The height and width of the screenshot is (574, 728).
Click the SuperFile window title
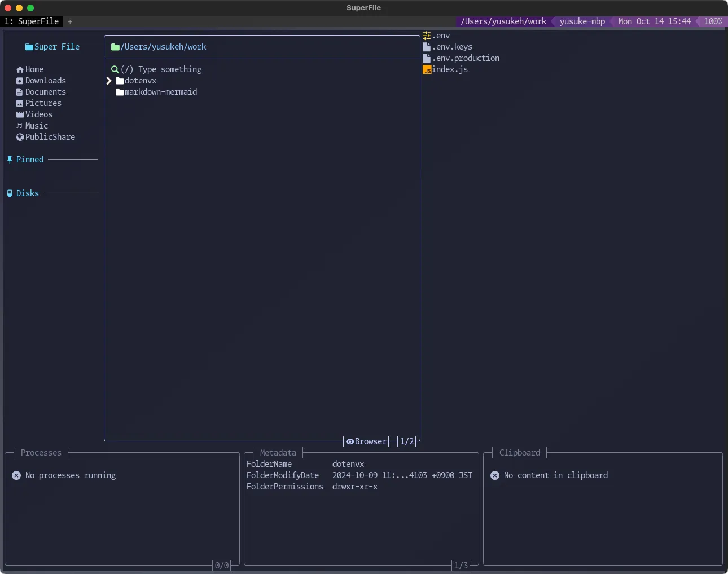[x=364, y=8]
